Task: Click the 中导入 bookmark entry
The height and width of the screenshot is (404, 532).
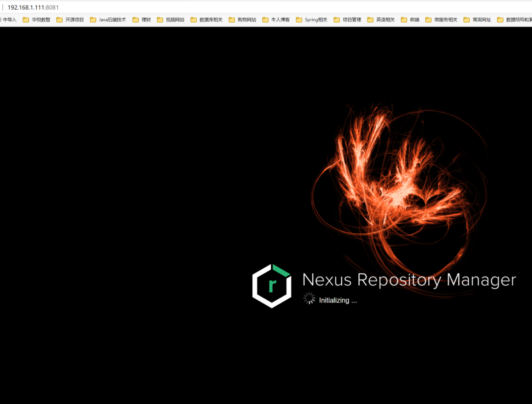Action: [x=8, y=20]
